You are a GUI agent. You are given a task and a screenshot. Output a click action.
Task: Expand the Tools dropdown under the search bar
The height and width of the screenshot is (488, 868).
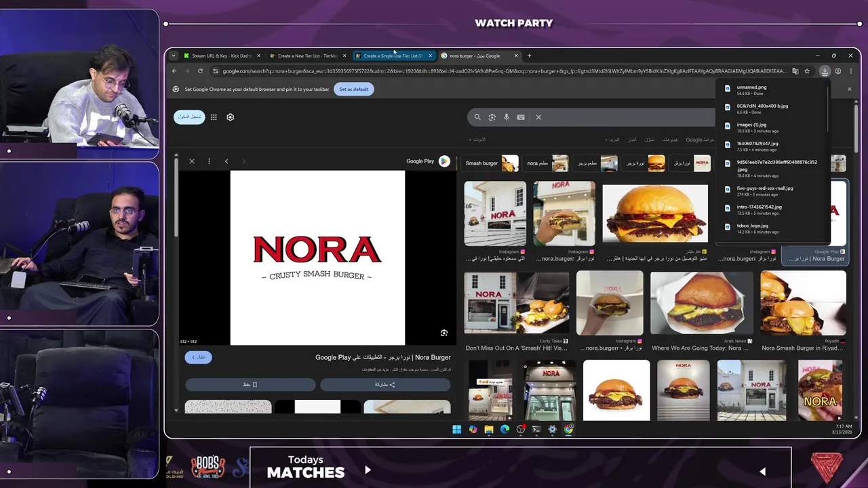[478, 140]
